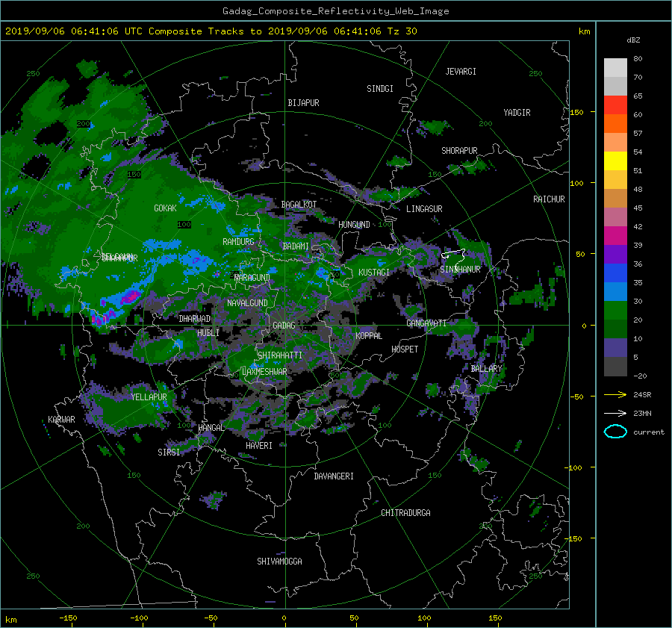
Task: Click the RAMDURG city label
Action: [238, 242]
